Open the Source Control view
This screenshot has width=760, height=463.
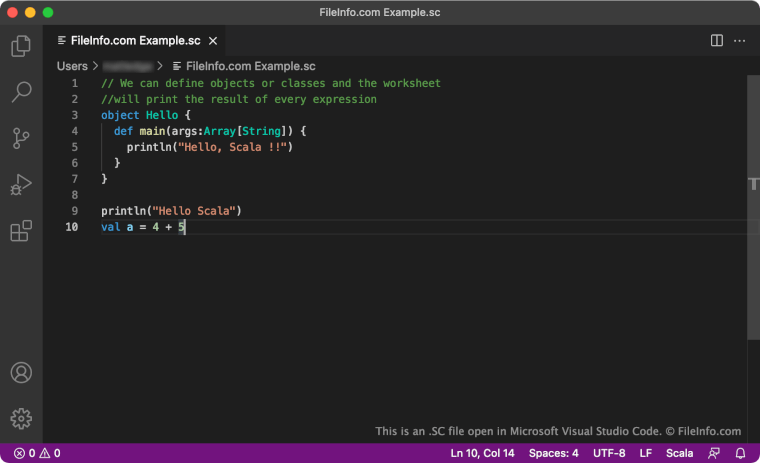click(x=21, y=139)
